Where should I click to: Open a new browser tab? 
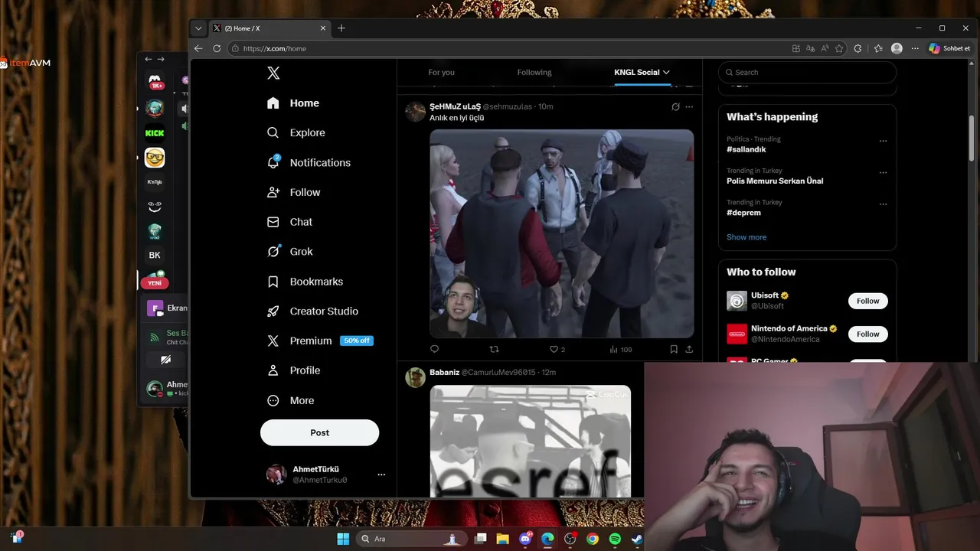click(341, 28)
